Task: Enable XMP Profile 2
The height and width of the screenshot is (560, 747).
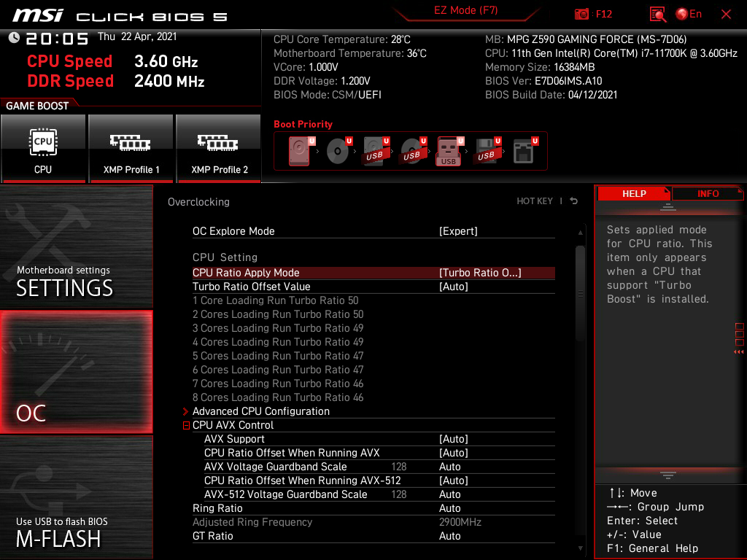Action: click(x=219, y=148)
